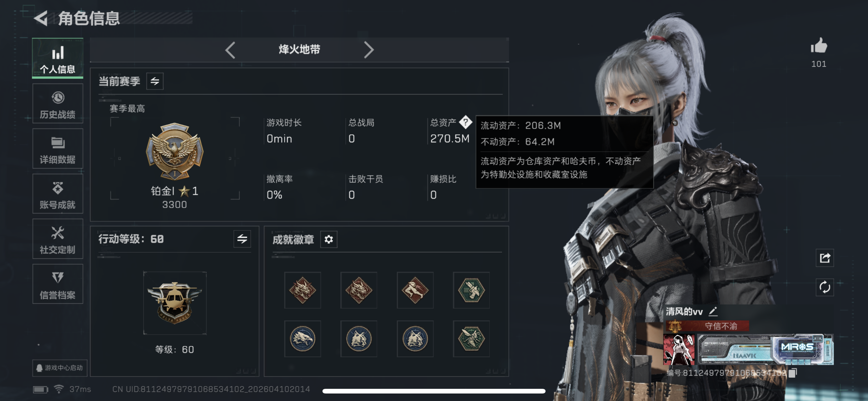Go back with the arrow beside 角色信息
Image resolution: width=868 pixels, height=401 pixels.
coord(41,18)
